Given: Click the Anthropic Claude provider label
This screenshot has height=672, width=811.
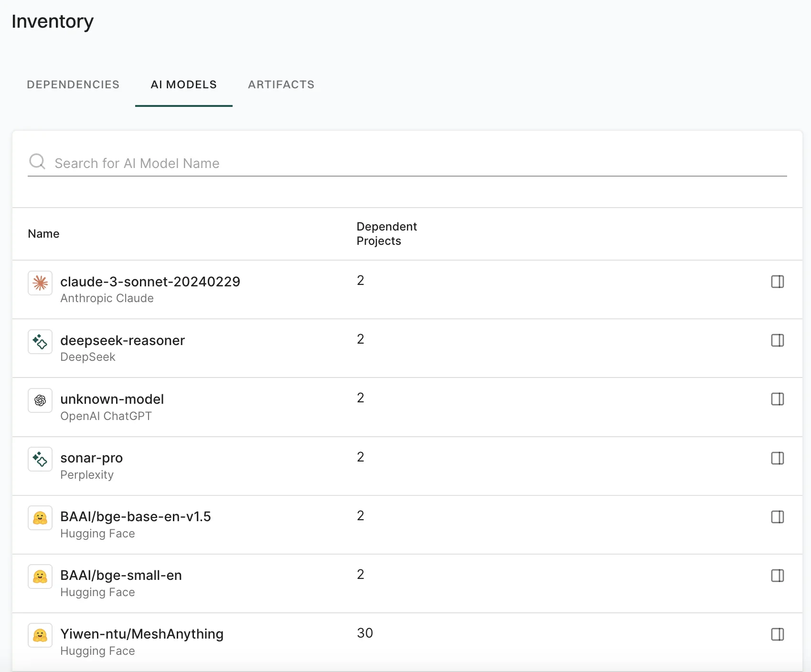Looking at the screenshot, I should (107, 298).
